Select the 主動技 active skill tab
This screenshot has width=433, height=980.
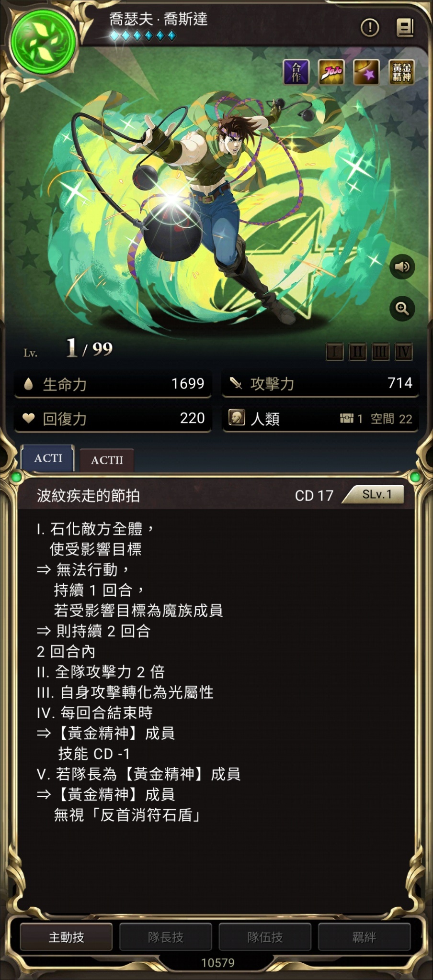(x=66, y=937)
